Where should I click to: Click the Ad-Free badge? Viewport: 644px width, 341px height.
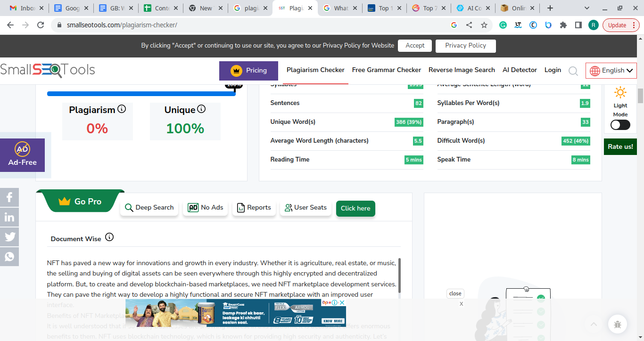pos(22,155)
